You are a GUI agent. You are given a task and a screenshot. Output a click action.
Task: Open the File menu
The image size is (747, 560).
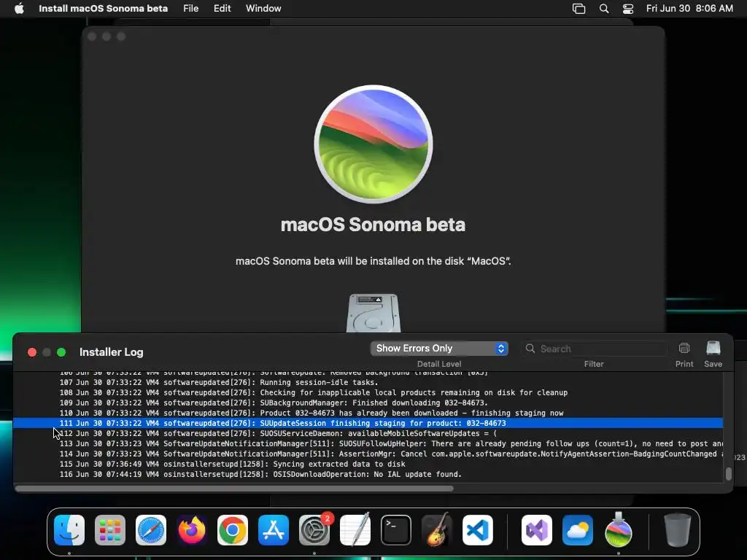(x=190, y=9)
